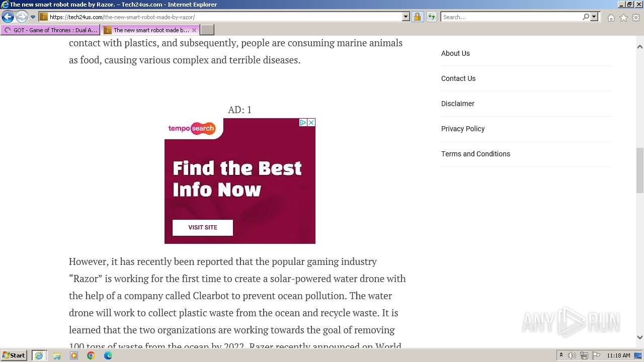The width and height of the screenshot is (644, 362).
Task: Click the volume speaker tray icon
Action: coord(572,355)
